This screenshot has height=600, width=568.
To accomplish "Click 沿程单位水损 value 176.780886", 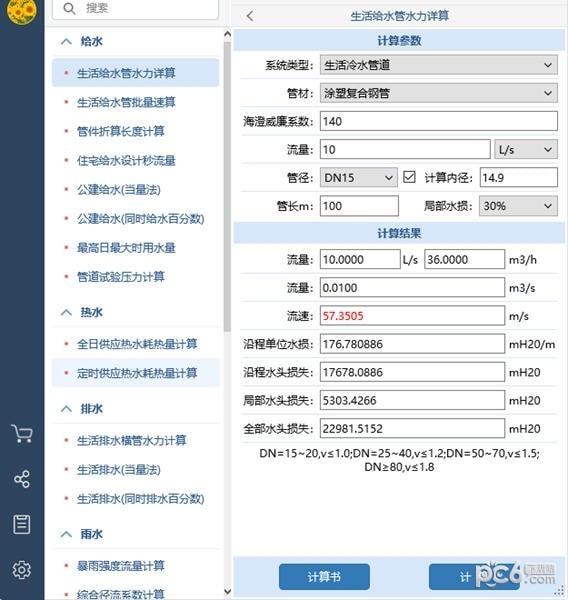I will point(412,344).
